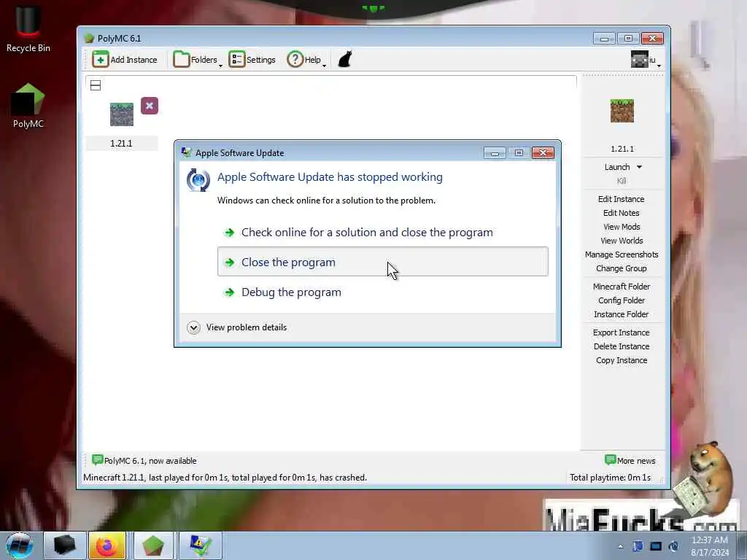Click Edit Instance
Viewport: 747px width, 560px height.
(622, 199)
